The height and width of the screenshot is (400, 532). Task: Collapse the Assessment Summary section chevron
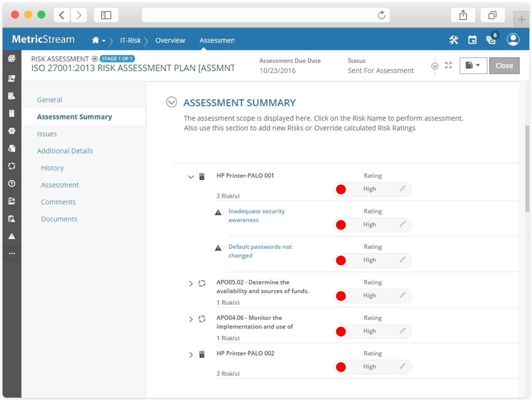click(x=172, y=102)
